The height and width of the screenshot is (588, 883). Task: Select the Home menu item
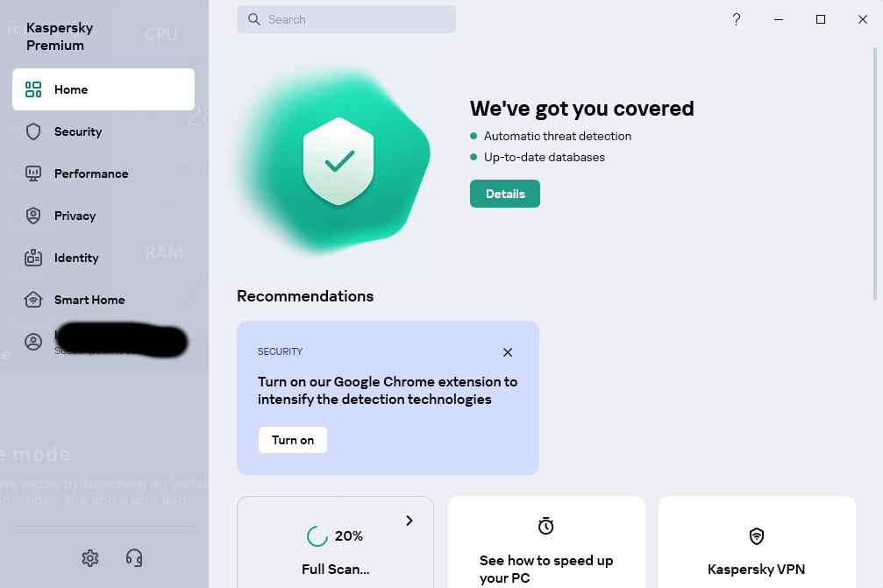coord(103,89)
